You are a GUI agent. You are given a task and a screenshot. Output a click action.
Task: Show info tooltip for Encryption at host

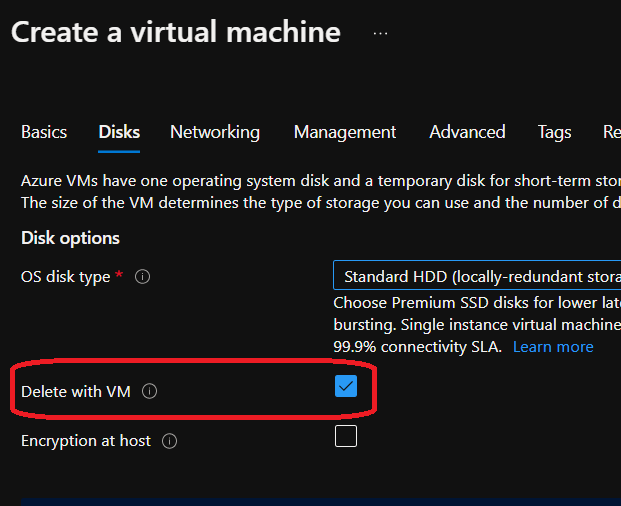coord(169,441)
